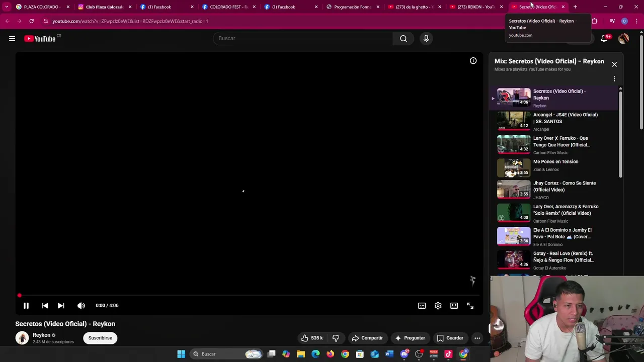Click the playlist panel scrollbar
The image size is (644, 362).
620,133
